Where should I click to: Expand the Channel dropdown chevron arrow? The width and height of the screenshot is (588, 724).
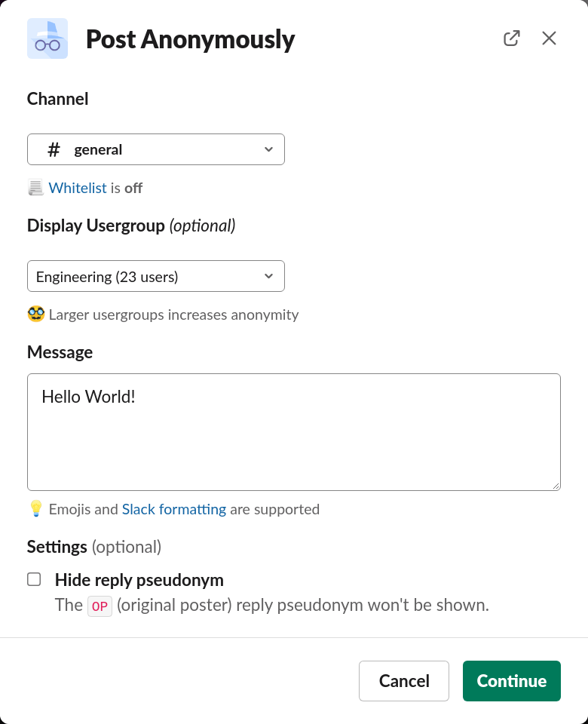tap(269, 149)
